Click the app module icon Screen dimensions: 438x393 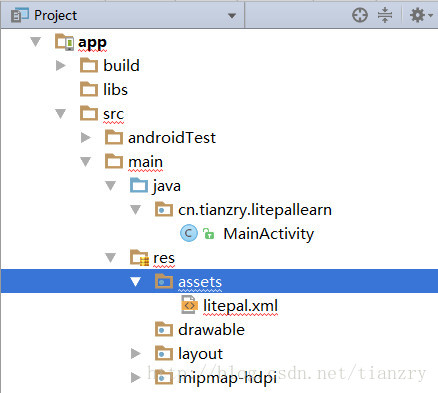pyautogui.click(x=65, y=42)
